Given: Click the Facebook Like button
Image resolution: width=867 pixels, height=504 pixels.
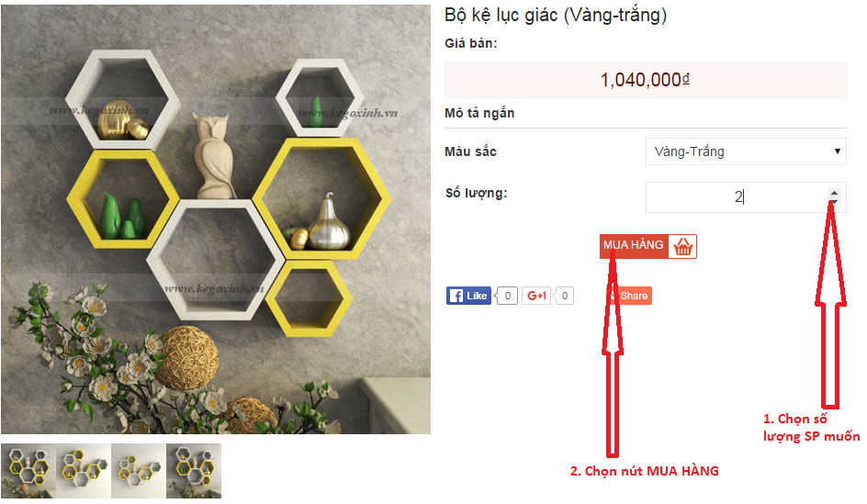Looking at the screenshot, I should pyautogui.click(x=469, y=296).
